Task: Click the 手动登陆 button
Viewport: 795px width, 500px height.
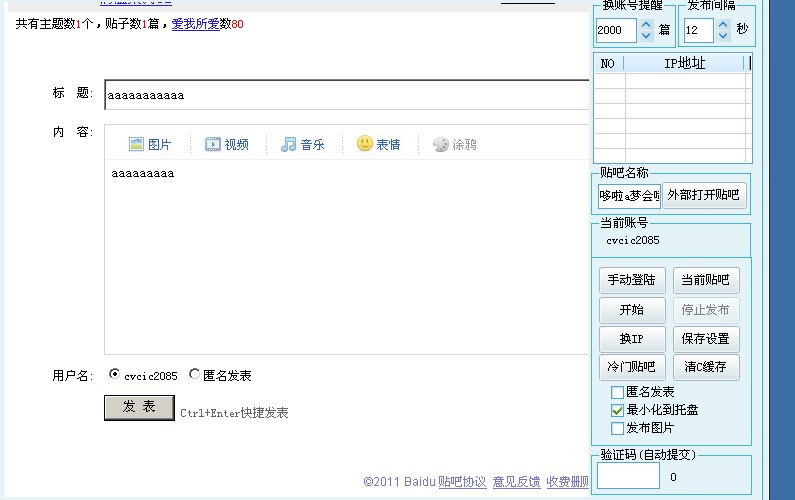Action: [632, 280]
